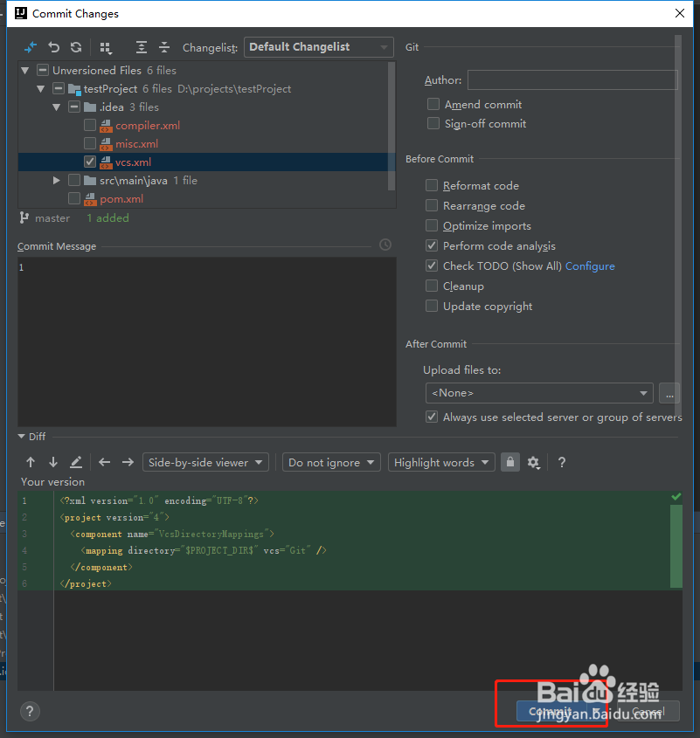Click the diff help question mark
700x738 pixels.
coord(562,462)
